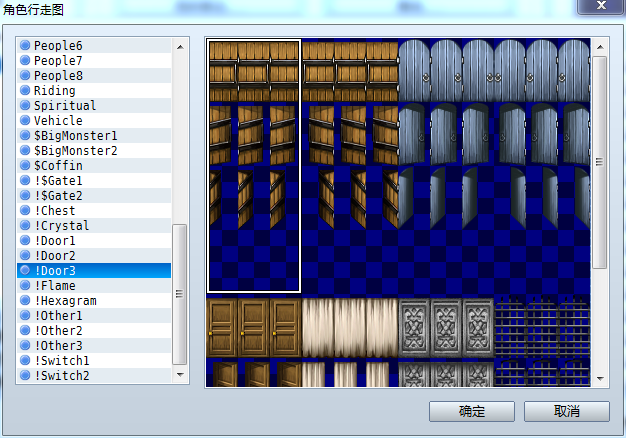Pick the Spiritual entry
Screen dimensions: 626x438
(94, 106)
